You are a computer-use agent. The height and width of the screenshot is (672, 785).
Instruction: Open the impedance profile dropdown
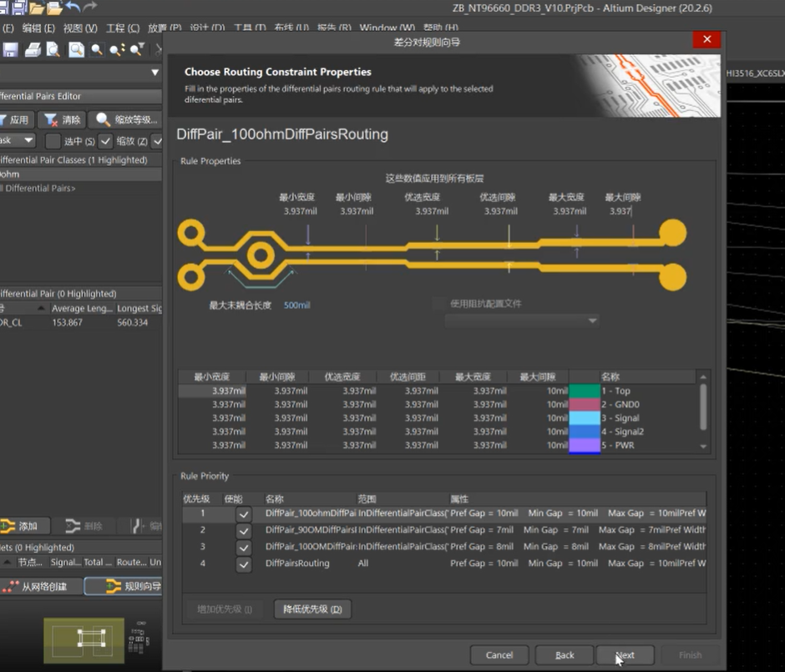[522, 321]
